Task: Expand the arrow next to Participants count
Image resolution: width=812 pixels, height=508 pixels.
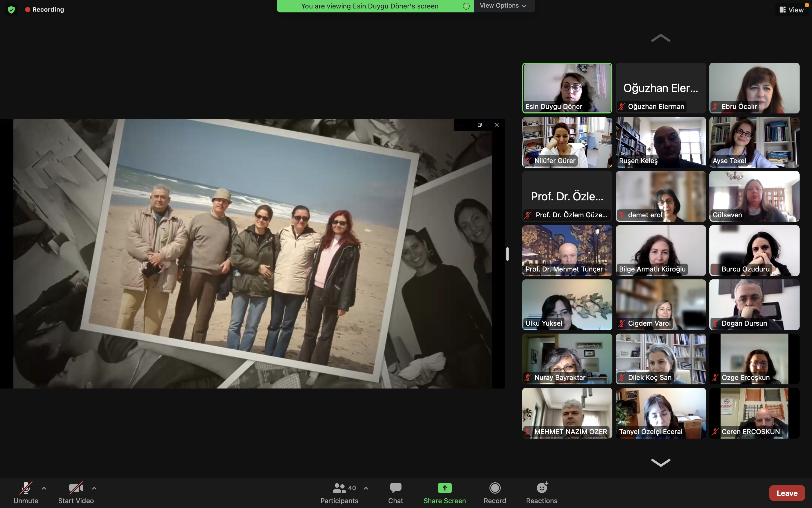Action: [366, 488]
